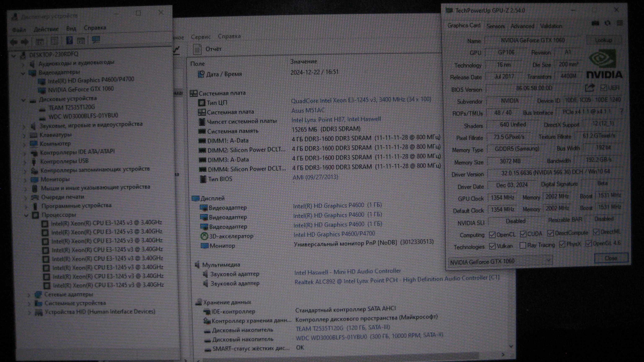This screenshot has height=362, width=644.
Task: Expand Аудиовходы и аудиовыходы node
Action: tap(23, 65)
